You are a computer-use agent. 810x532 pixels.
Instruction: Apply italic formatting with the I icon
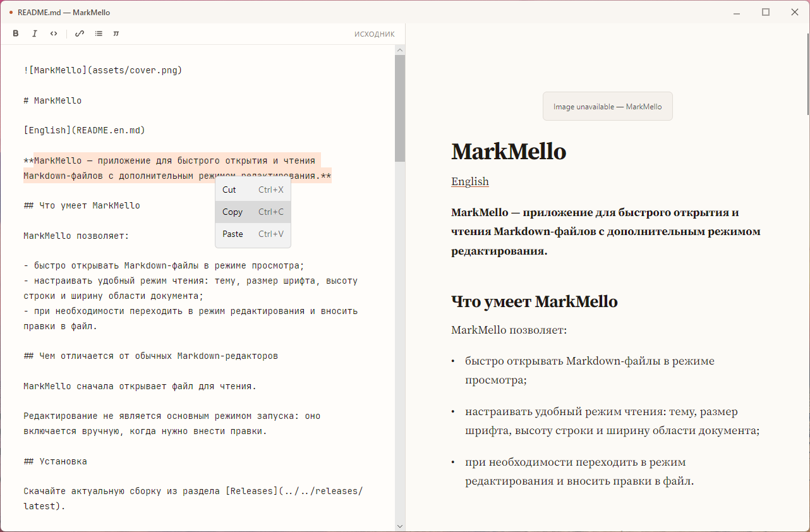tap(35, 34)
